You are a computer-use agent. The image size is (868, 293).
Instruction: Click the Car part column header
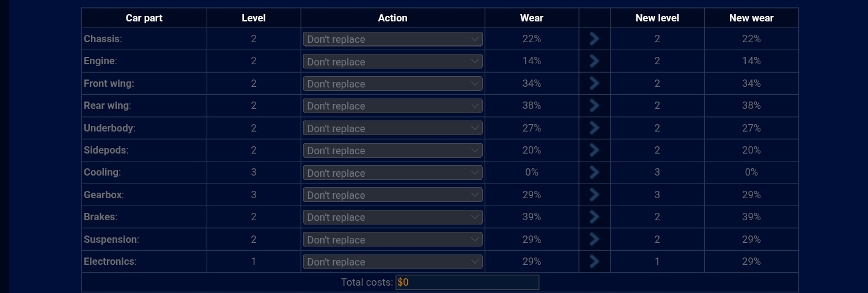tap(144, 18)
